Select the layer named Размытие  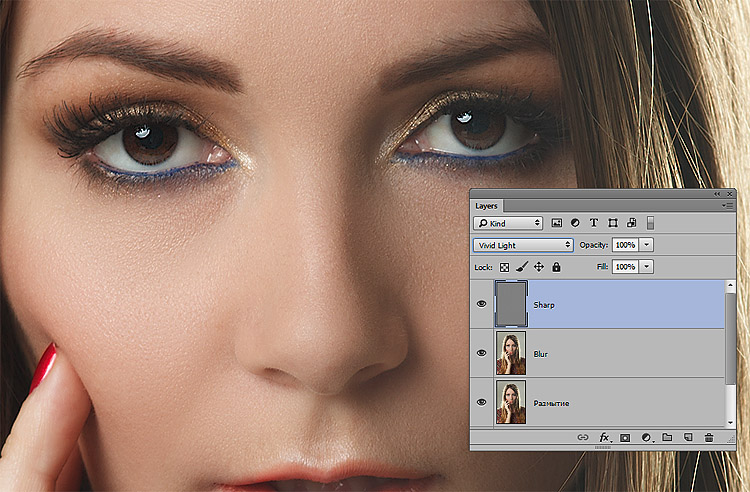point(551,403)
